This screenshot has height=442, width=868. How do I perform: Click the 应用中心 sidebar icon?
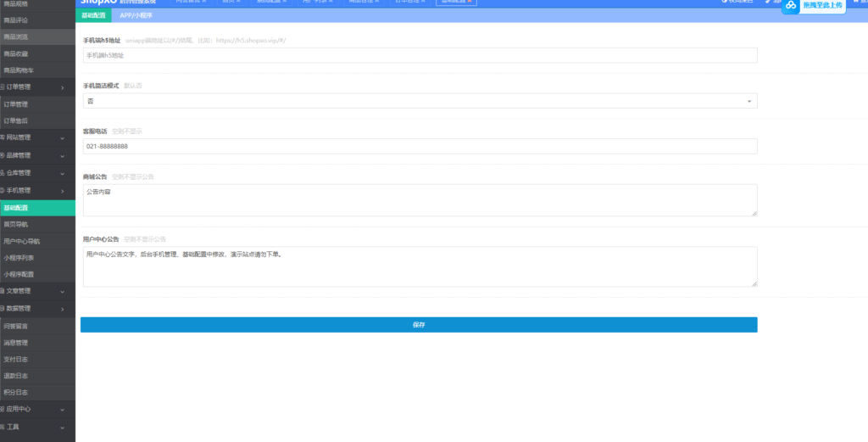pos(3,409)
